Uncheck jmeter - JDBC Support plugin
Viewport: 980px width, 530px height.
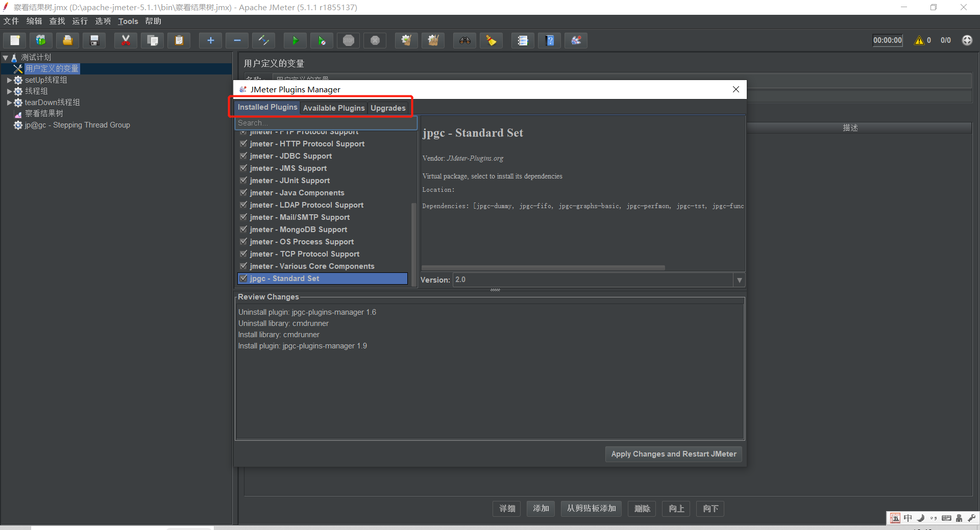point(243,156)
